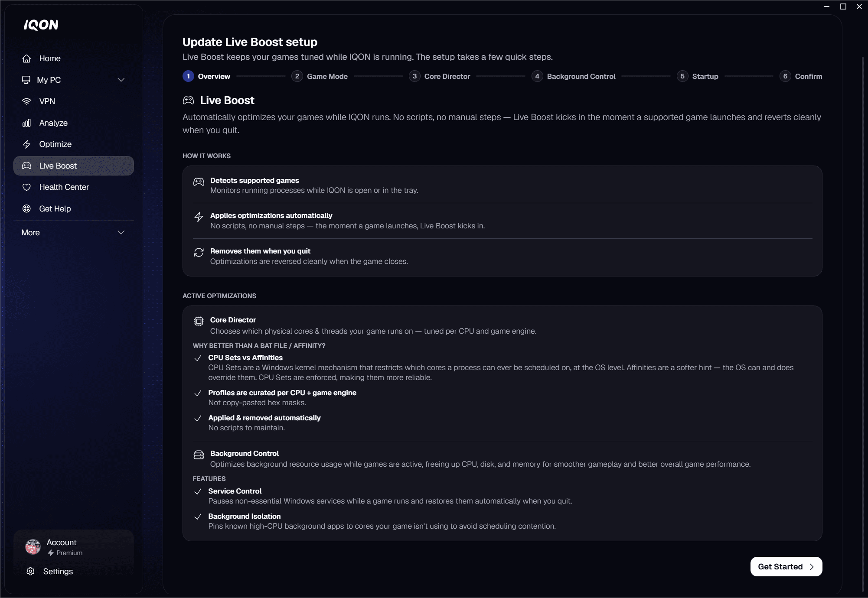868x598 pixels.
Task: Go to step 1 Overview
Action: 206,76
